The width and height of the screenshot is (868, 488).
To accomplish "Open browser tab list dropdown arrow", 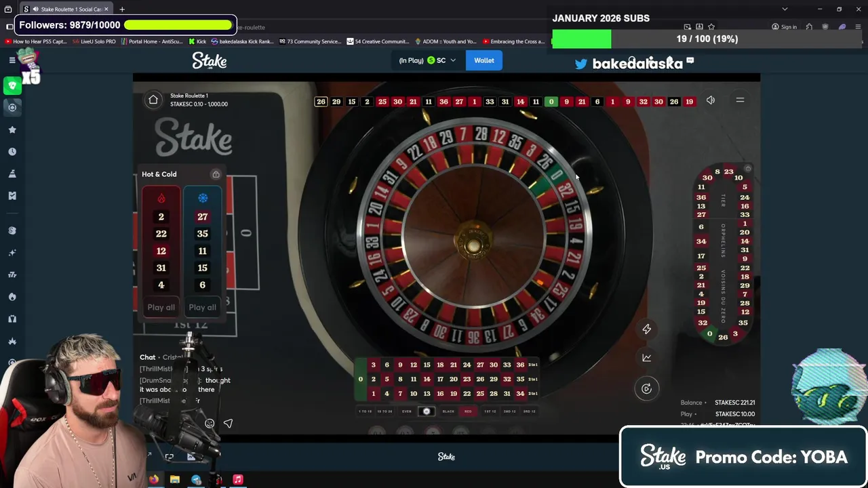I will (x=785, y=9).
